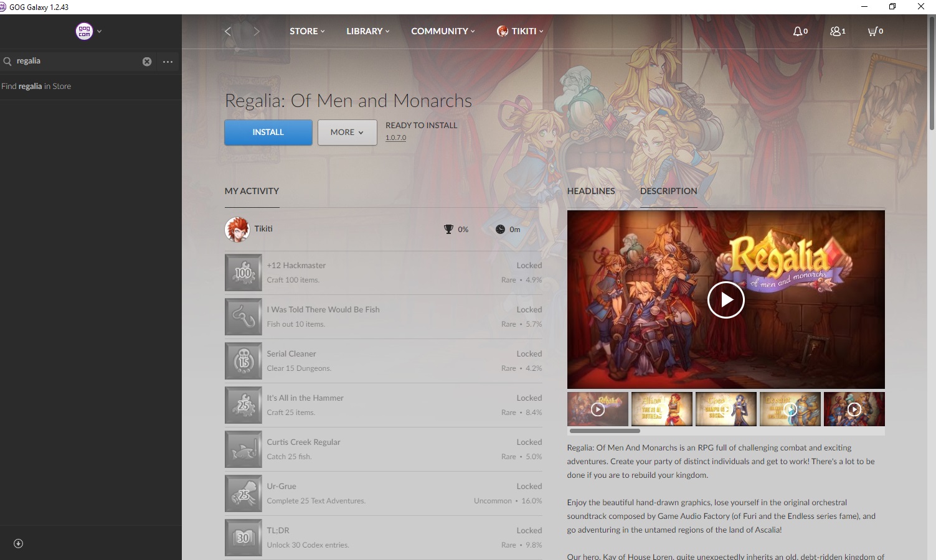Click the GOG.com logo icon
The width and height of the screenshot is (936, 560).
click(84, 31)
